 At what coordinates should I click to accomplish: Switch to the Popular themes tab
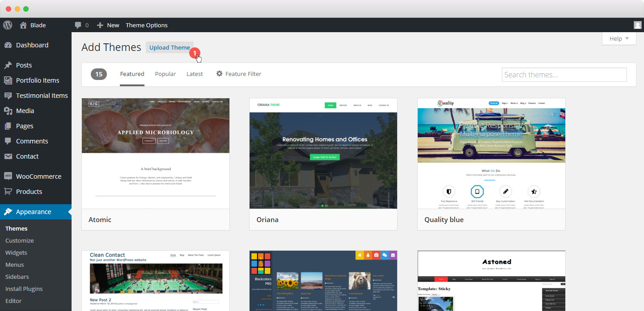pyautogui.click(x=165, y=74)
